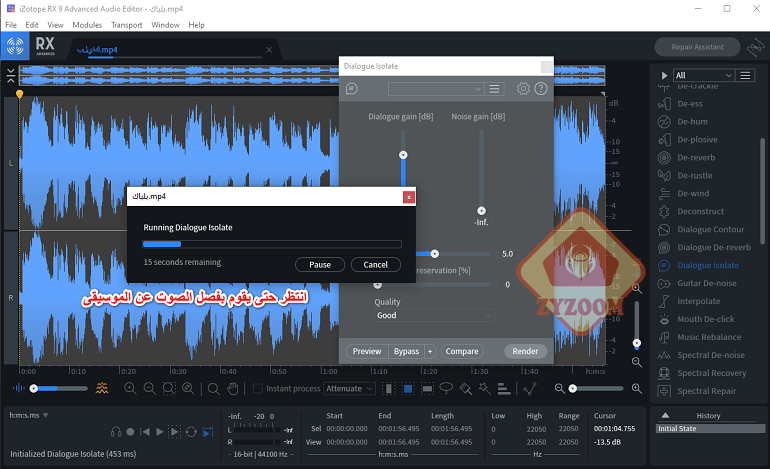
Task: Click the Compare button
Action: click(x=462, y=351)
